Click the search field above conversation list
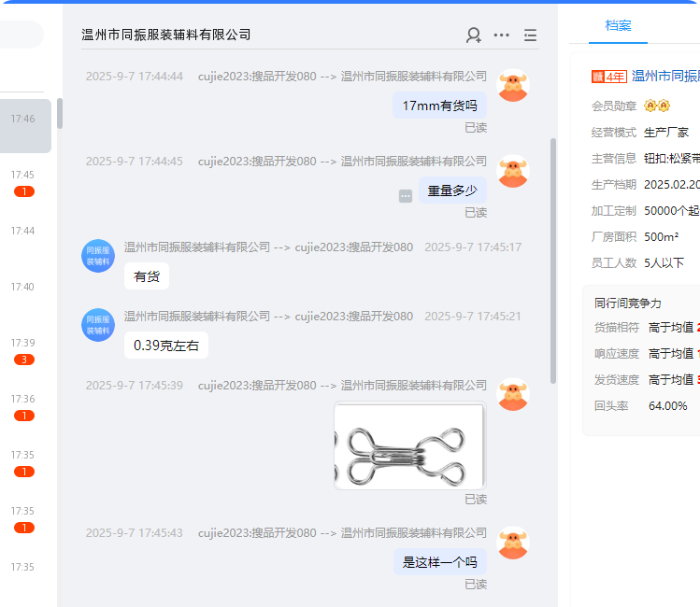Viewport: 700px width, 607px height. (21, 35)
